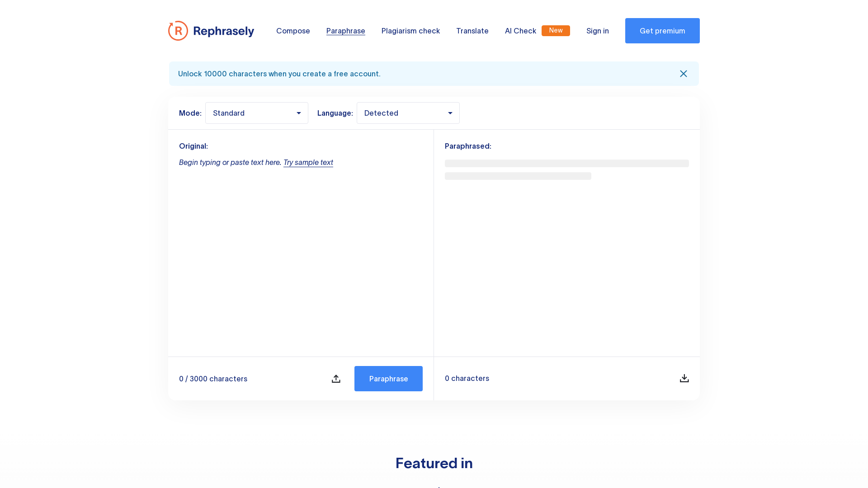Click the Sign in link

(x=598, y=31)
